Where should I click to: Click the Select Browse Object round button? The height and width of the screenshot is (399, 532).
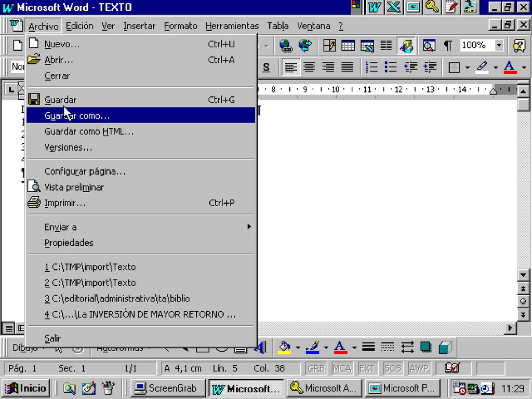(523, 301)
